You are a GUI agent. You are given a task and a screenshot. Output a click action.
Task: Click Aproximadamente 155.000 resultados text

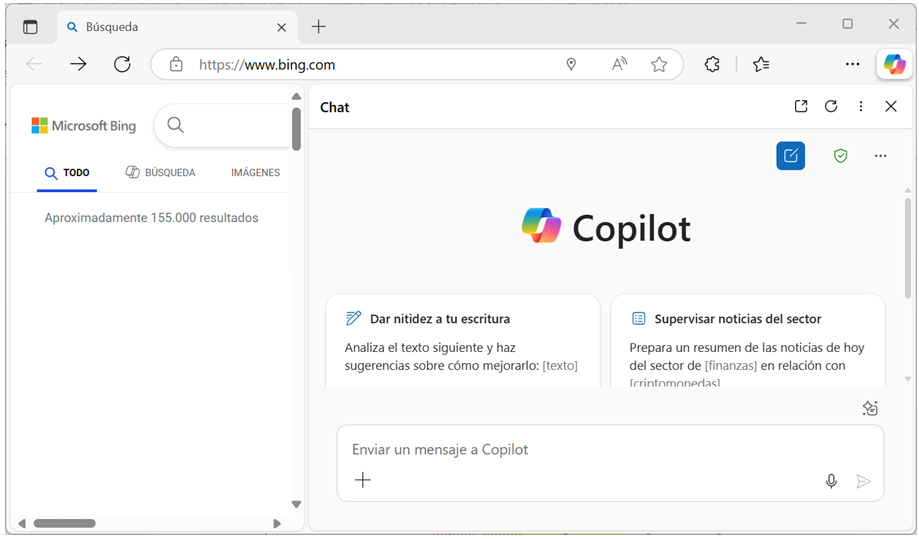tap(151, 217)
